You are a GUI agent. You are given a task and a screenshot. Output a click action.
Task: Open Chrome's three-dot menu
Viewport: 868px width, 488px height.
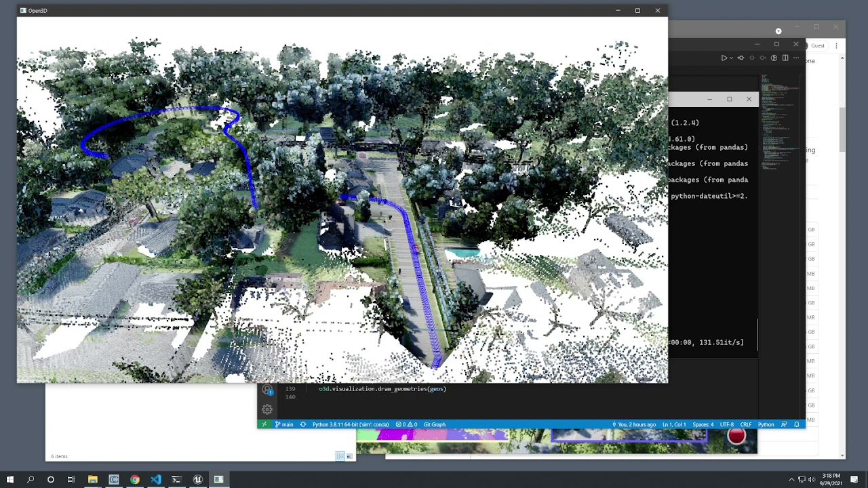tap(836, 45)
